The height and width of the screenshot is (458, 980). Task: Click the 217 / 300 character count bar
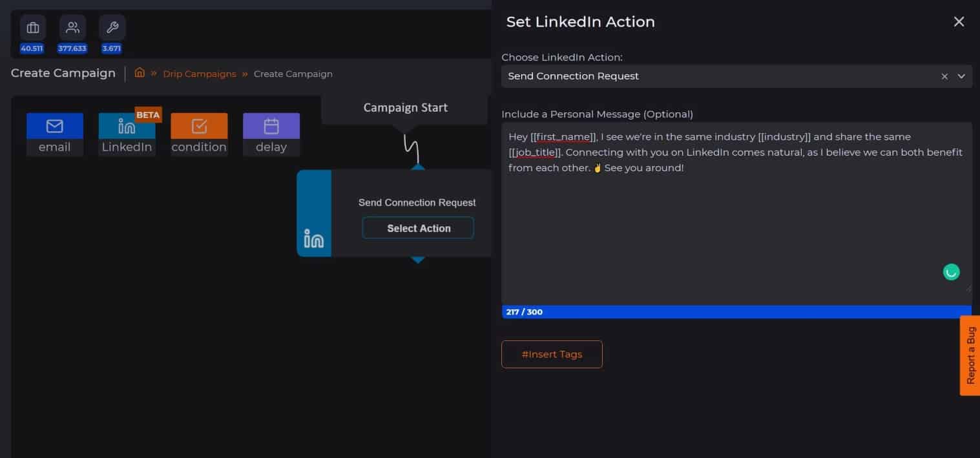[x=736, y=312]
